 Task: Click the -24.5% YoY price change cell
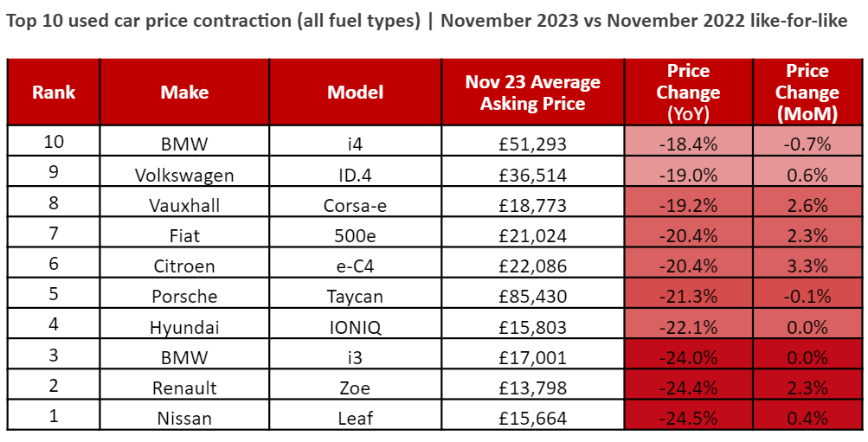688,419
